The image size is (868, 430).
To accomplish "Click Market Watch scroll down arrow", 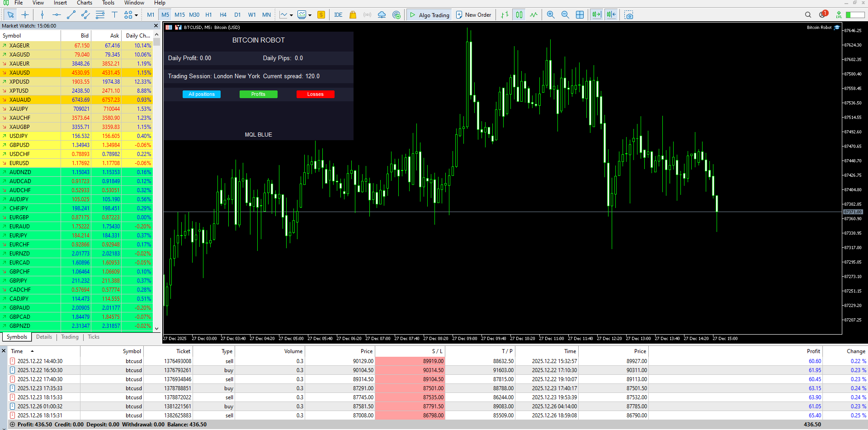I will (x=157, y=329).
